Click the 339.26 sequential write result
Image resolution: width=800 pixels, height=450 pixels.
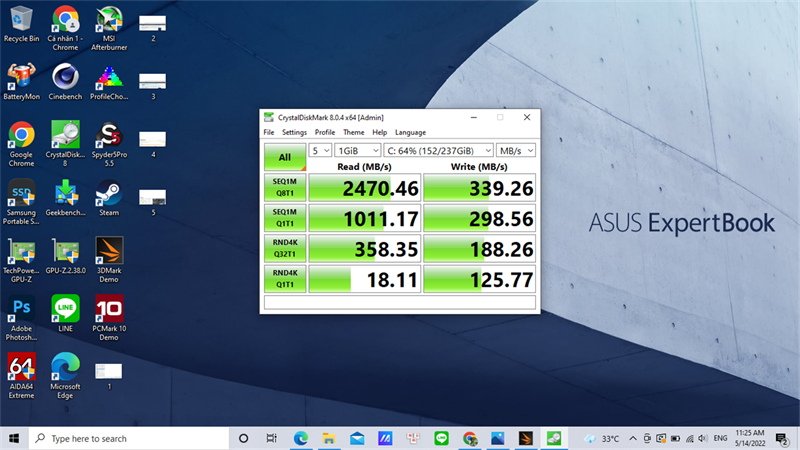[x=480, y=188]
